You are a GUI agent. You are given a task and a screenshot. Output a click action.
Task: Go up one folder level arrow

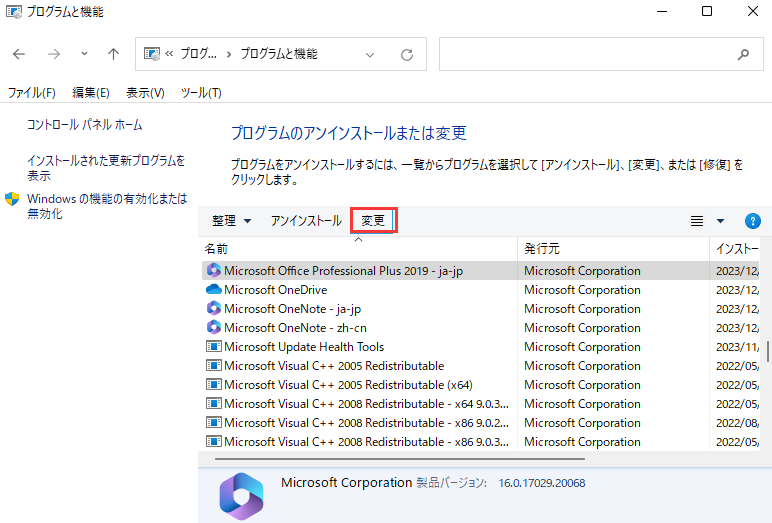point(113,54)
